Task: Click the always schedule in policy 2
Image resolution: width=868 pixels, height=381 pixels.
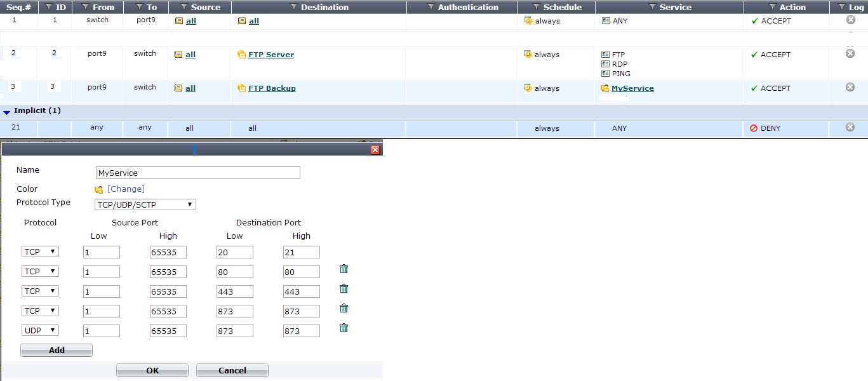Action: click(x=547, y=55)
